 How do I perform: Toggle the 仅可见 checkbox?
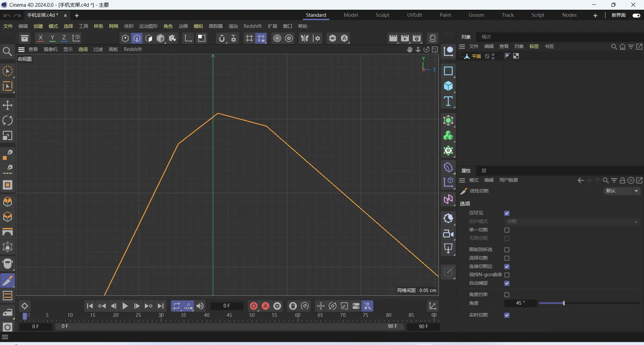(507, 213)
